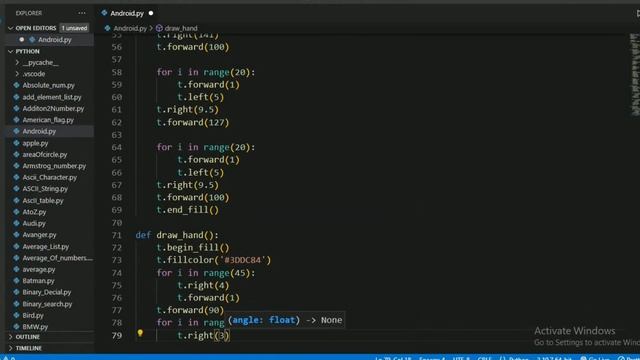640x360 pixels.
Task: Click the minimap on the editor's right
Action: (x=634, y=74)
